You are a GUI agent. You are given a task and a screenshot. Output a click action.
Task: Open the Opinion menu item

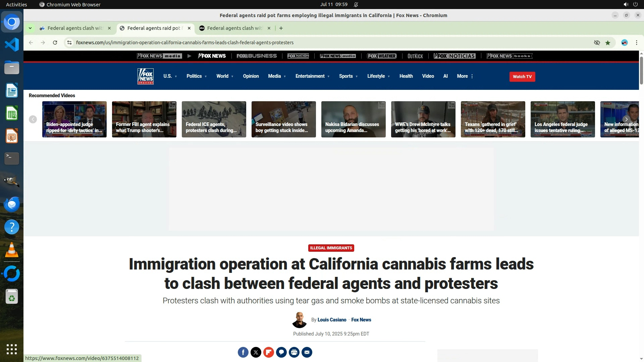click(x=251, y=76)
